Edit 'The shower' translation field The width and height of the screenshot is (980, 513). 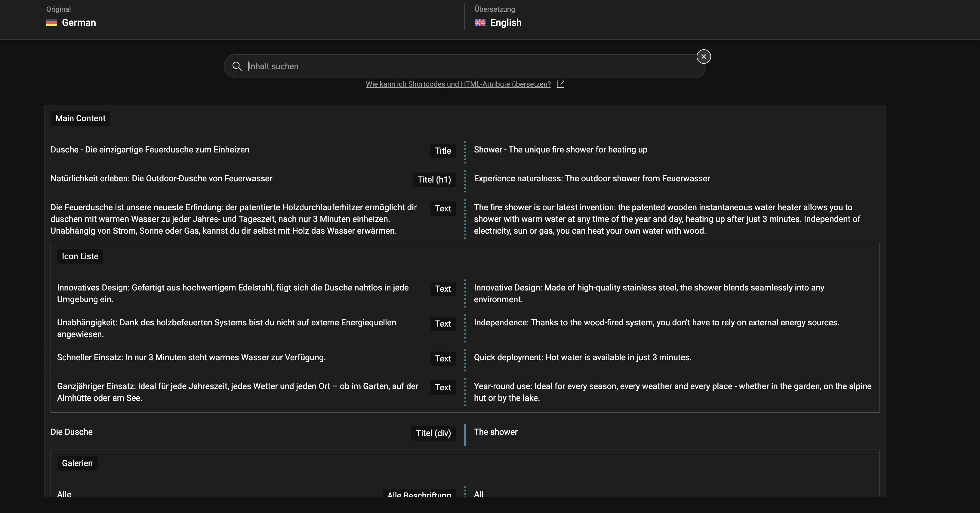coord(496,432)
